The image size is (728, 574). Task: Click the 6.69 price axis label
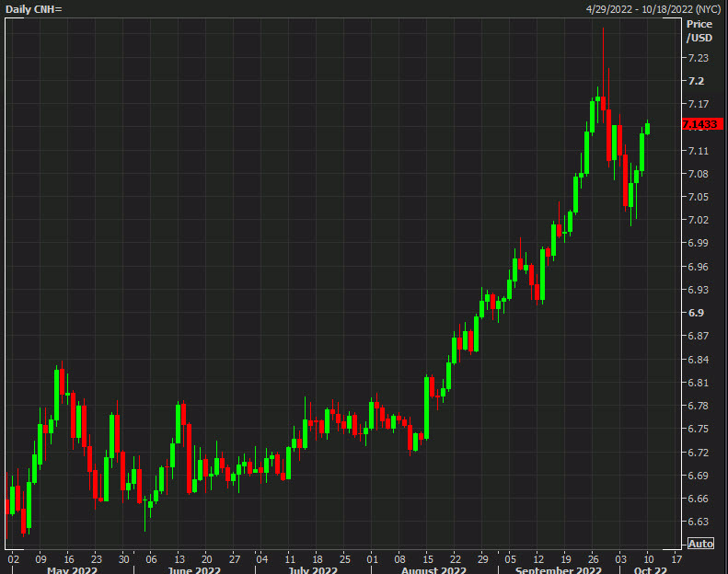tap(699, 476)
